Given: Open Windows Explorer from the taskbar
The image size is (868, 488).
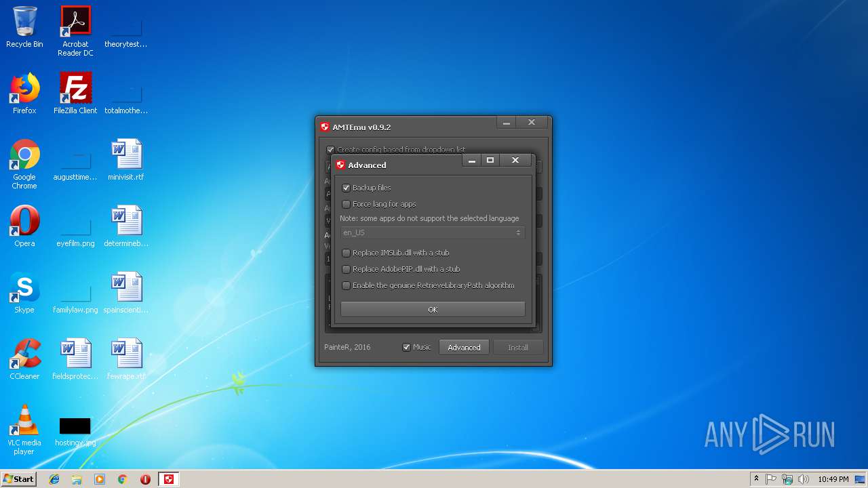Looking at the screenshot, I should coord(77,479).
